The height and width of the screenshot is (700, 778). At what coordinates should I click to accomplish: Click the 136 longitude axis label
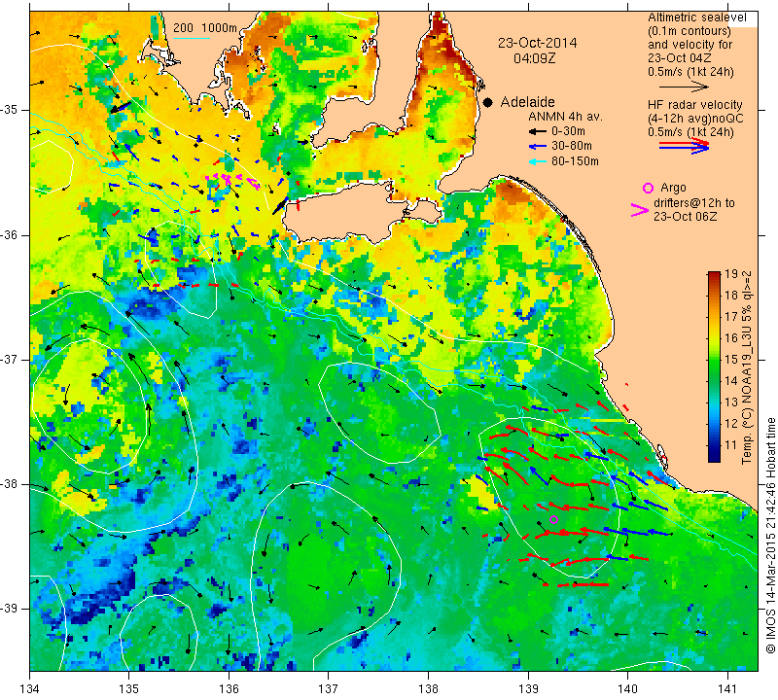pyautogui.click(x=229, y=689)
